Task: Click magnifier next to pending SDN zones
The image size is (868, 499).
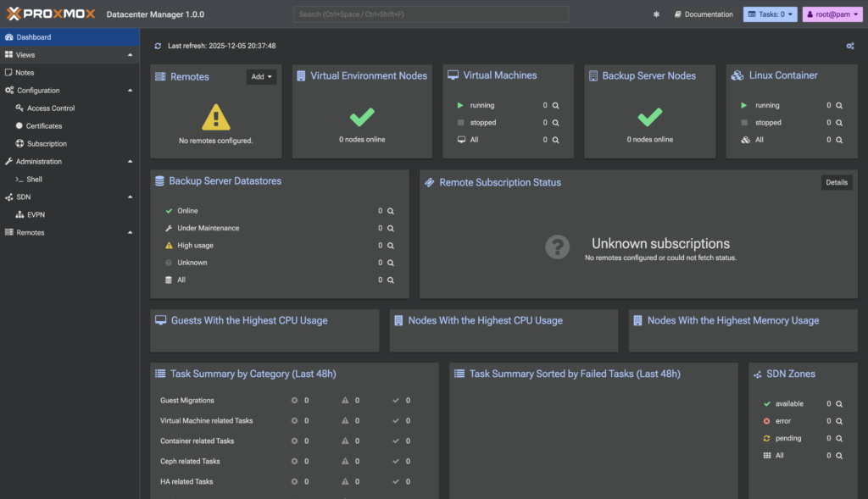Action: click(839, 438)
